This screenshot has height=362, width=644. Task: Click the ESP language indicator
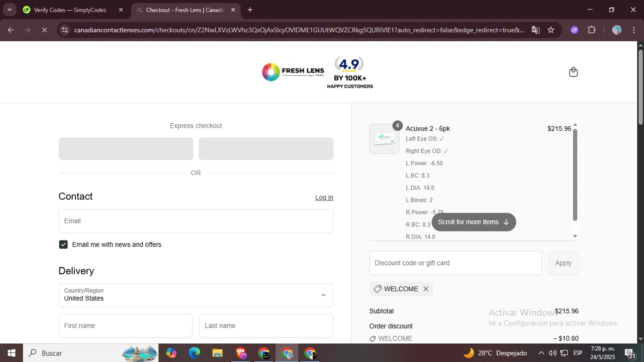(x=578, y=353)
